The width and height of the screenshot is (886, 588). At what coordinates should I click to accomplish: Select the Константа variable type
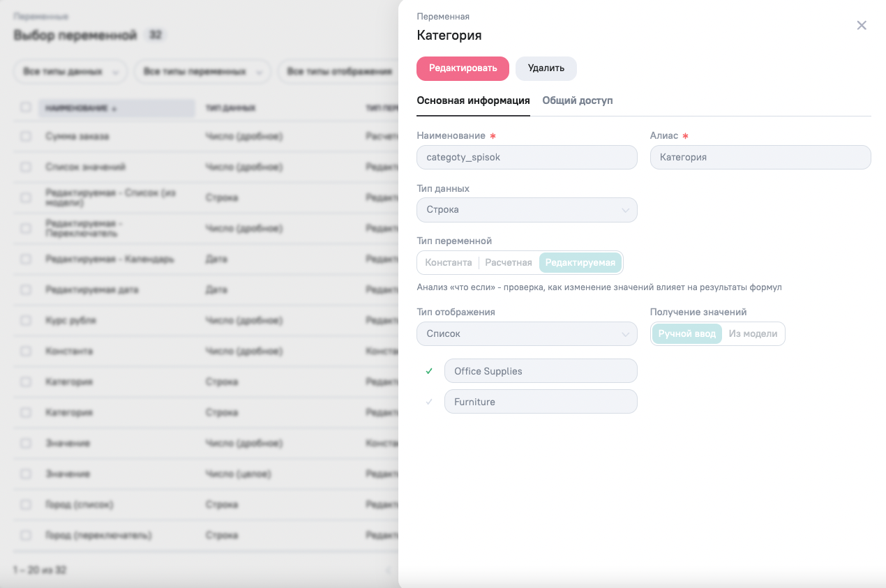coord(448,263)
